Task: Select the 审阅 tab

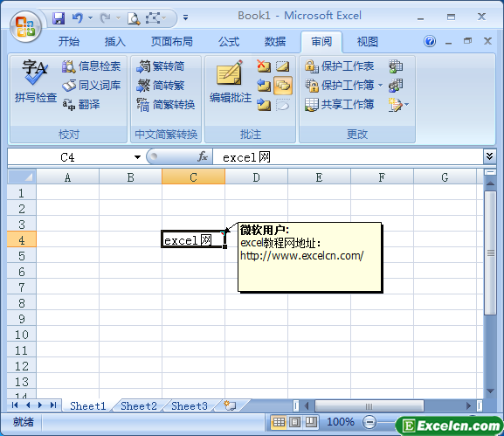Action: [x=321, y=41]
